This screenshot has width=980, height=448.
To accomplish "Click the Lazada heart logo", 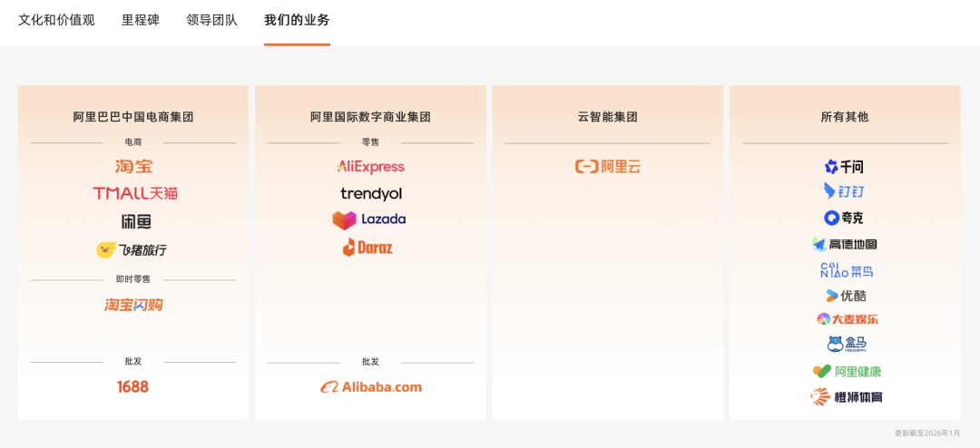I will (x=345, y=220).
